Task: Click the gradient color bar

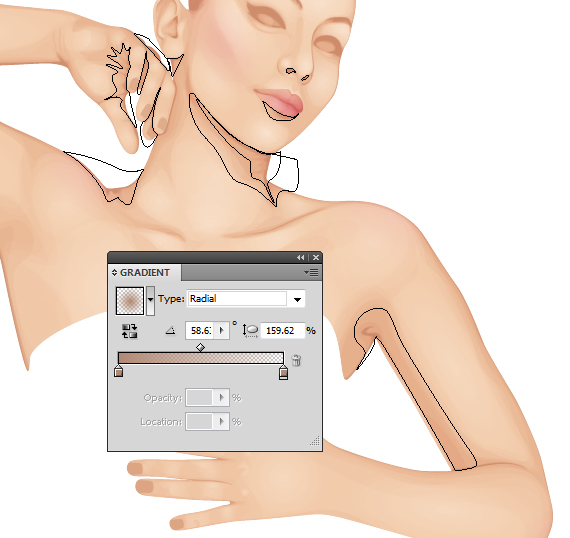Action: (201, 358)
